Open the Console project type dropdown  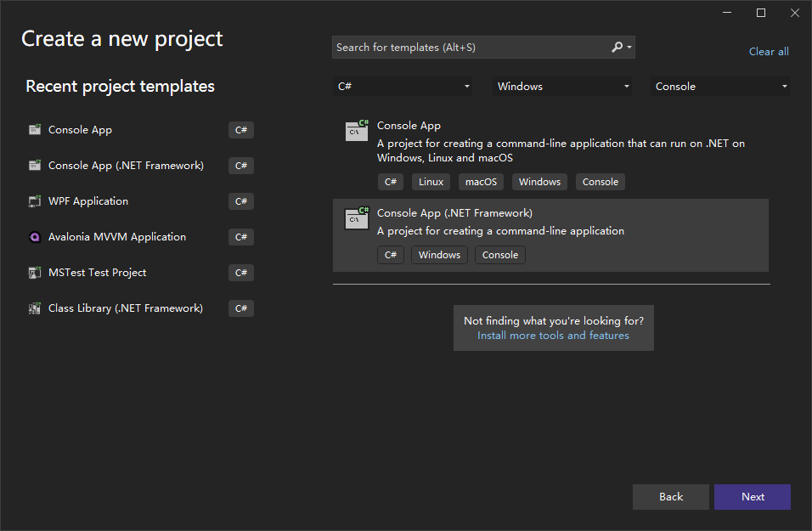tap(720, 87)
